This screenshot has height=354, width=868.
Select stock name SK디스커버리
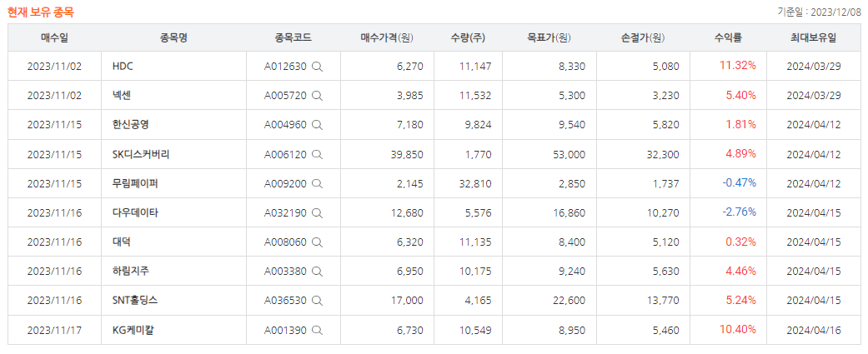tap(140, 154)
